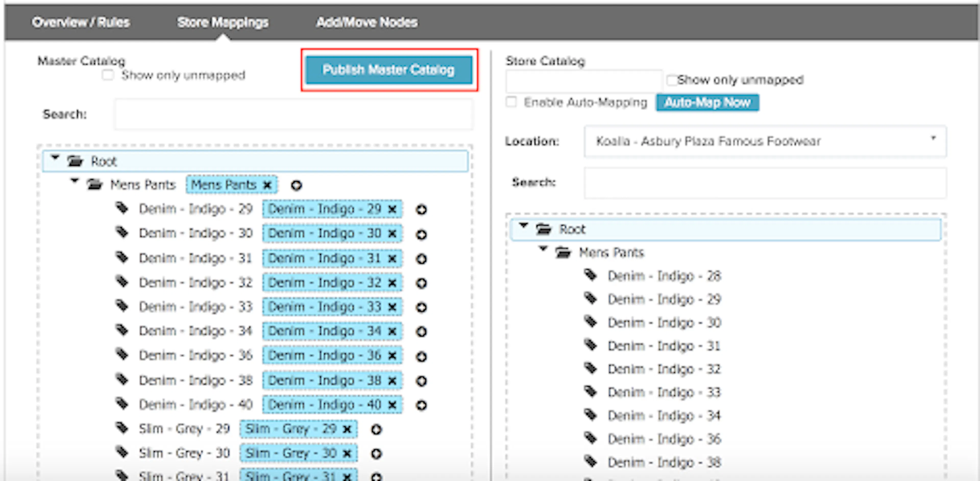Image resolution: width=980 pixels, height=481 pixels.
Task: Toggle Master Catalog Show only unmapped checkbox
Action: [108, 75]
